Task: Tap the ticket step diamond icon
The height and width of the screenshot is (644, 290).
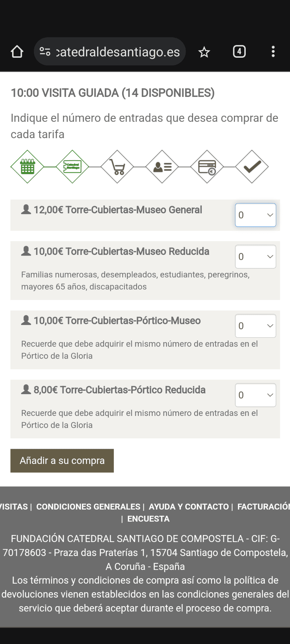Action: pyautogui.click(x=72, y=167)
